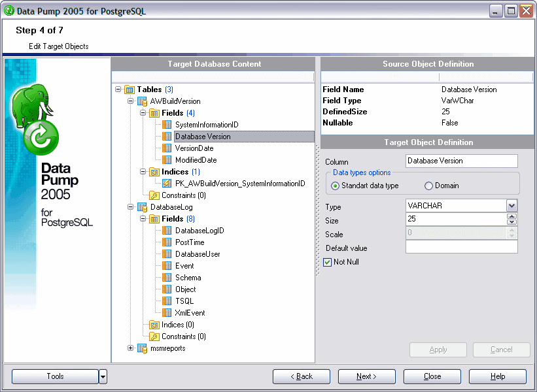Select the PostTime field row
The width and height of the screenshot is (537, 392).
pyautogui.click(x=190, y=242)
